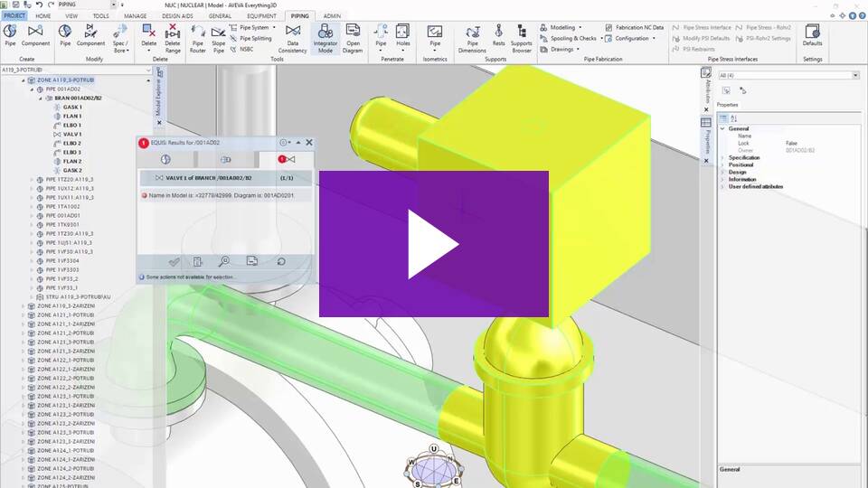
Task: Close the EQUIS Results panel
Action: (309, 143)
